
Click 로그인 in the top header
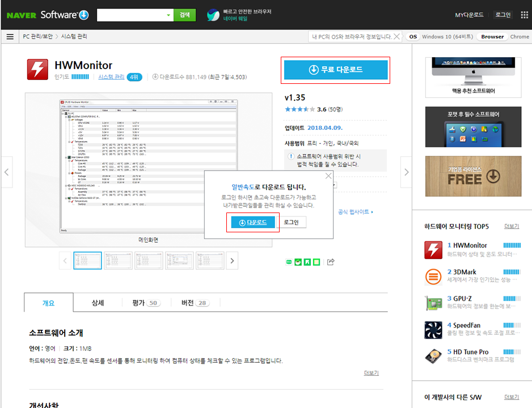point(503,15)
